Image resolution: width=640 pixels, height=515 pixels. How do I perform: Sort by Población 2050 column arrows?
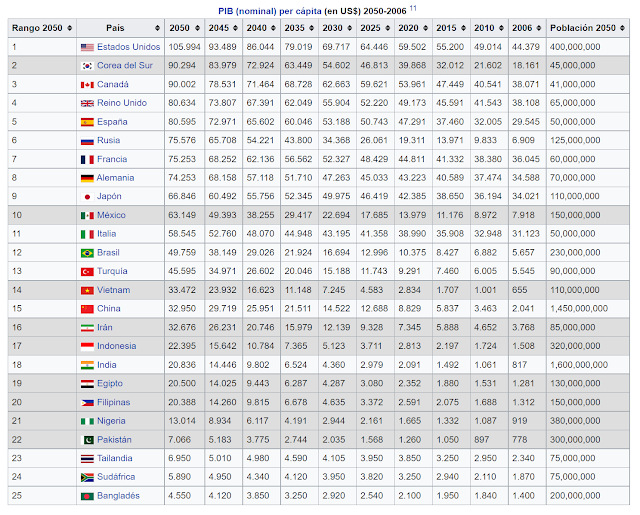coord(622,28)
